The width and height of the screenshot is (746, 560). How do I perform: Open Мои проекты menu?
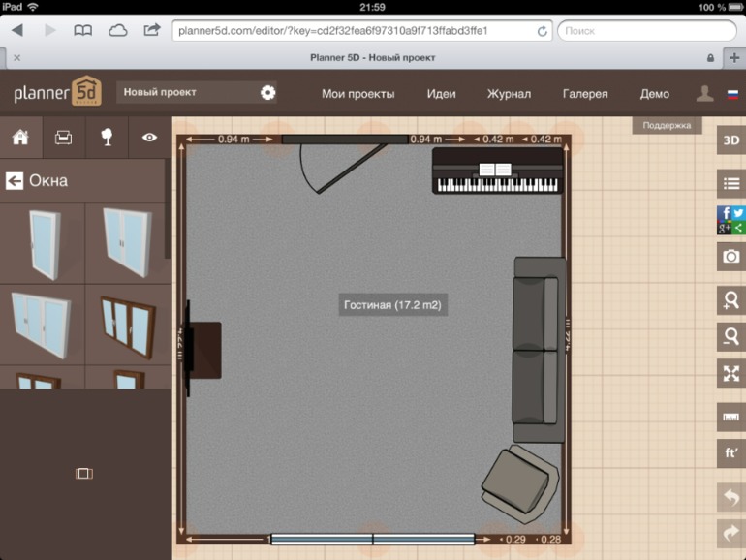(x=357, y=94)
